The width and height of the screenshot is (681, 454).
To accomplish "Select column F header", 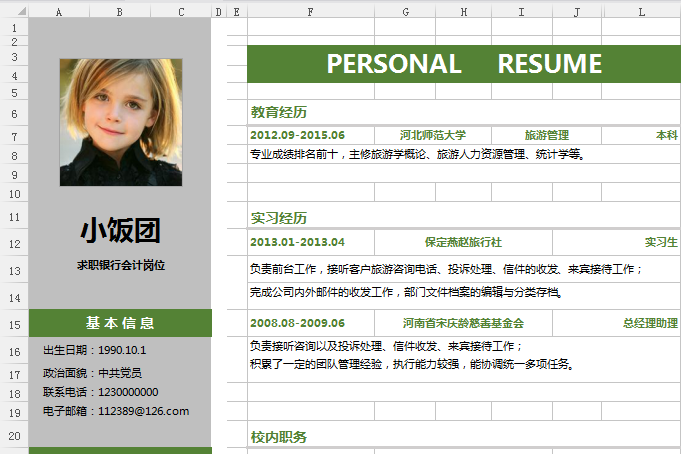I will 311,12.
